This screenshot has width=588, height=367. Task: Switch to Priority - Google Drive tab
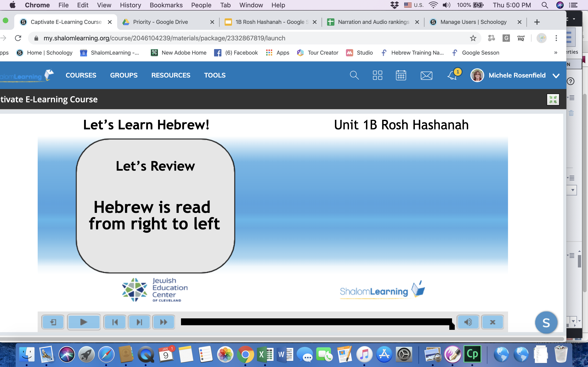pos(160,22)
